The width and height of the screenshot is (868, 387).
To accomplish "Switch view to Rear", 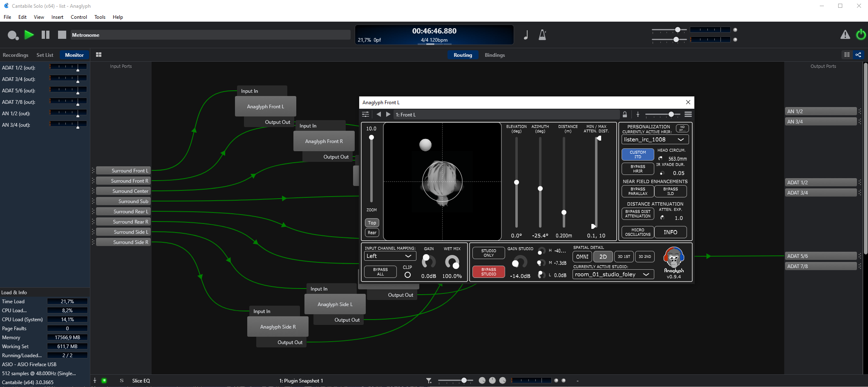I will 372,233.
